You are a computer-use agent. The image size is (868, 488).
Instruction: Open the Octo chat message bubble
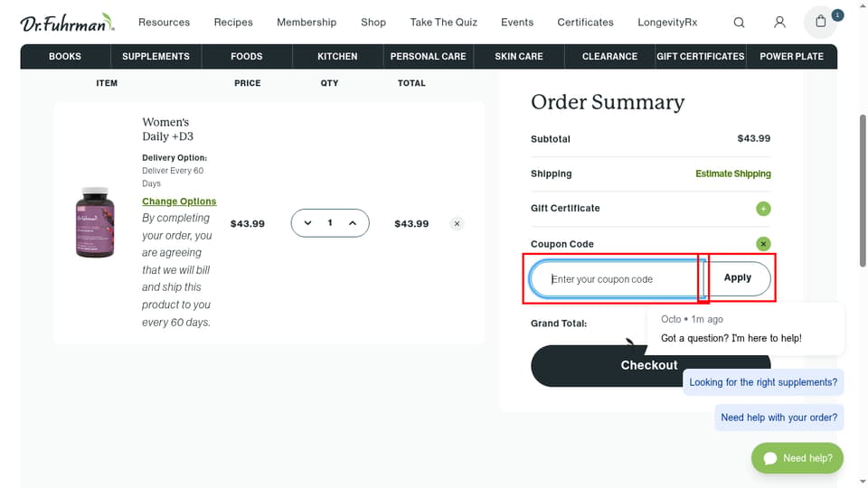click(745, 329)
